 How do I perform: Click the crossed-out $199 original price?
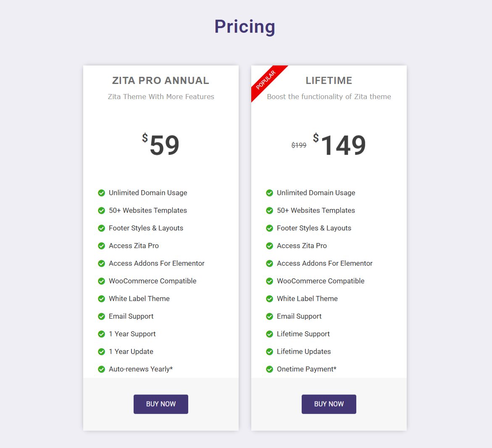pos(299,145)
